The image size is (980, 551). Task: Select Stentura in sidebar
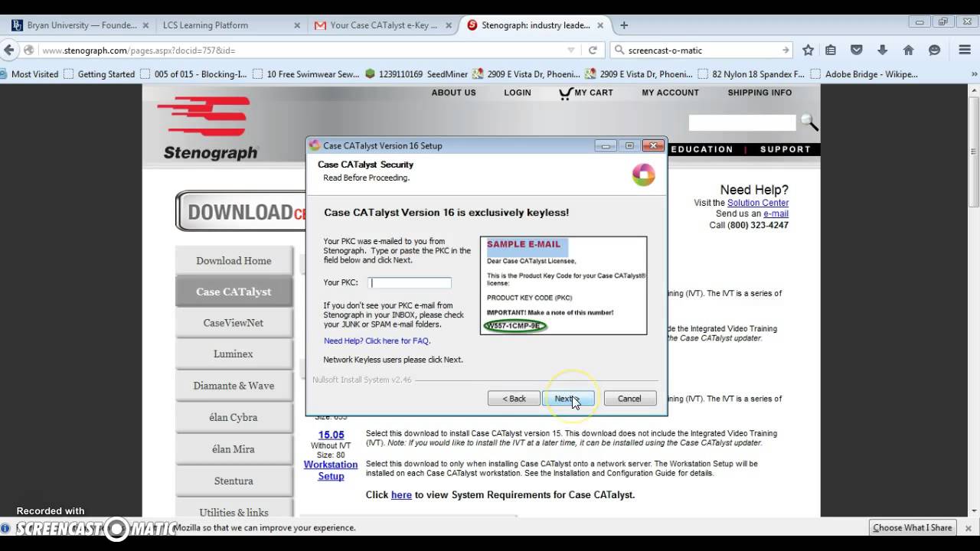[234, 481]
